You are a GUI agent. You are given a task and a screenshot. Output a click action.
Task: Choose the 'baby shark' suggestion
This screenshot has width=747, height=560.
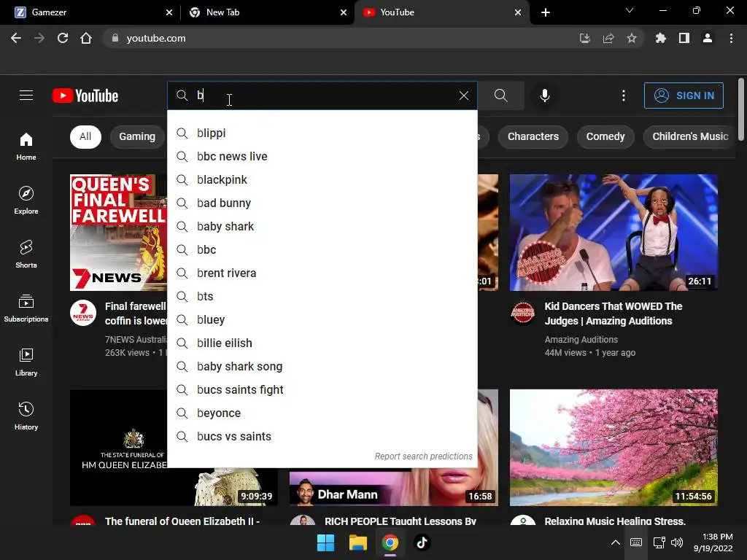coord(322,226)
